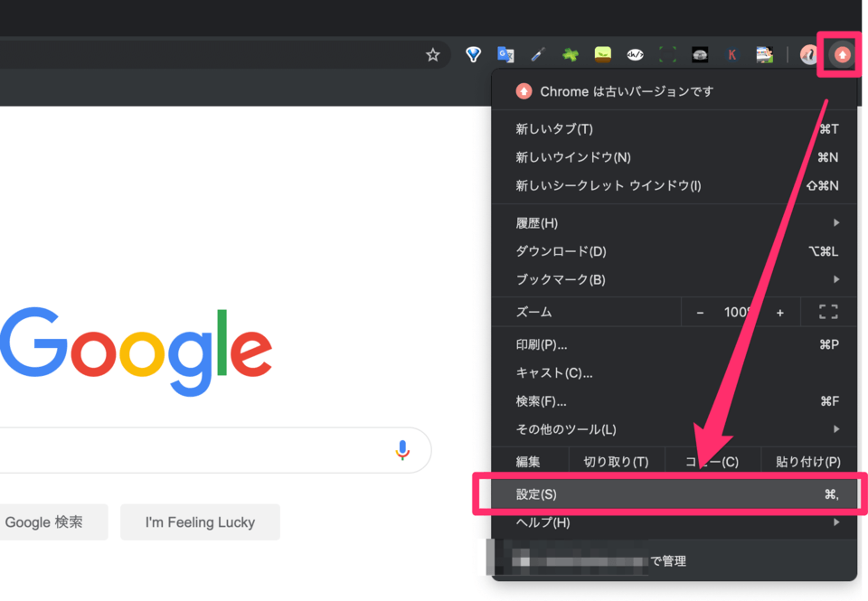Image resolution: width=868 pixels, height=601 pixels.
Task: Open the red K extension icon
Action: click(x=731, y=54)
